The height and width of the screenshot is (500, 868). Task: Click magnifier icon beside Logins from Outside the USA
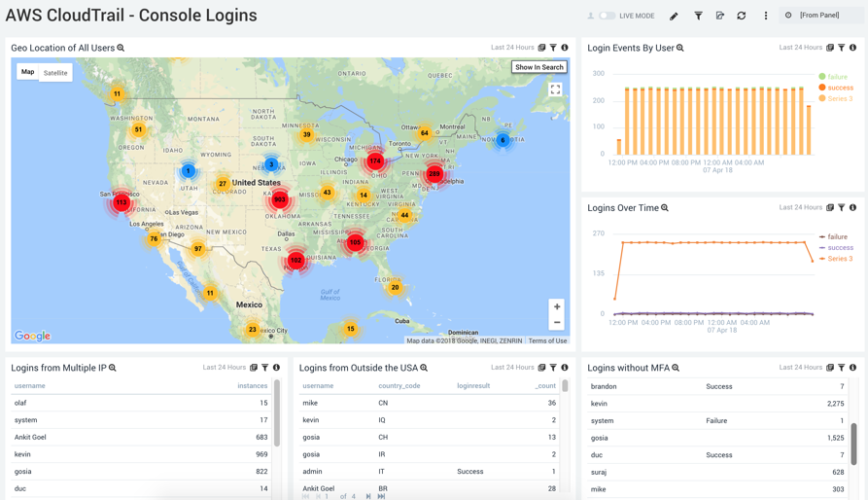point(424,369)
